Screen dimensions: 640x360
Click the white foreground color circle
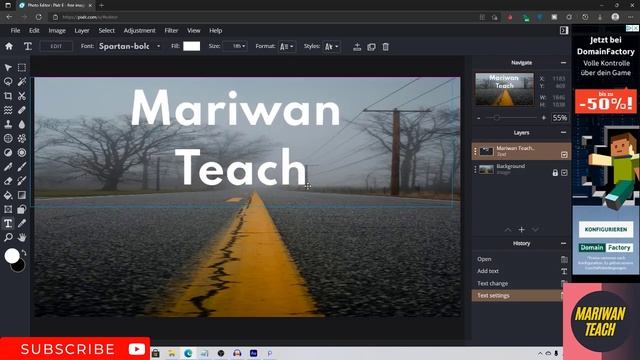[12, 256]
